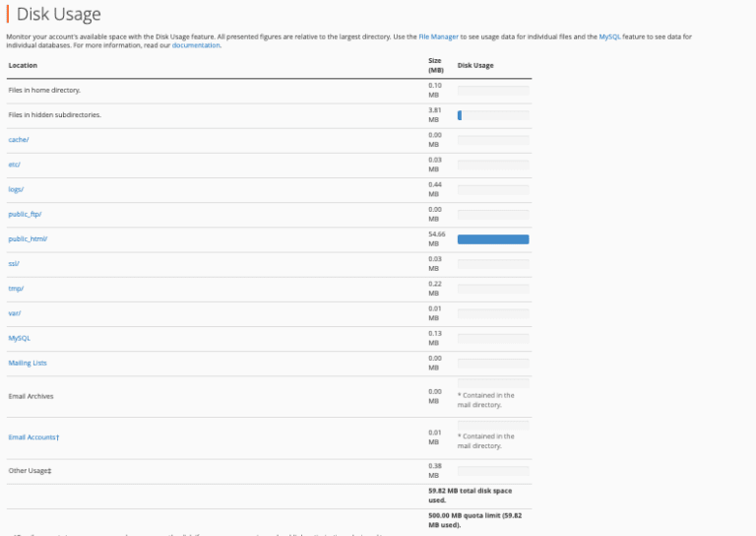
Task: Open the File Manager link
Action: point(438,36)
